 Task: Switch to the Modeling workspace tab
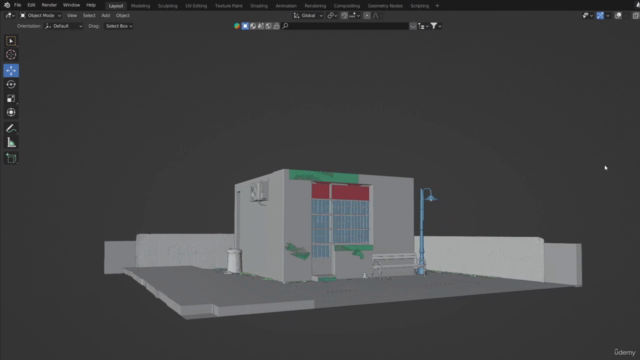tap(140, 6)
